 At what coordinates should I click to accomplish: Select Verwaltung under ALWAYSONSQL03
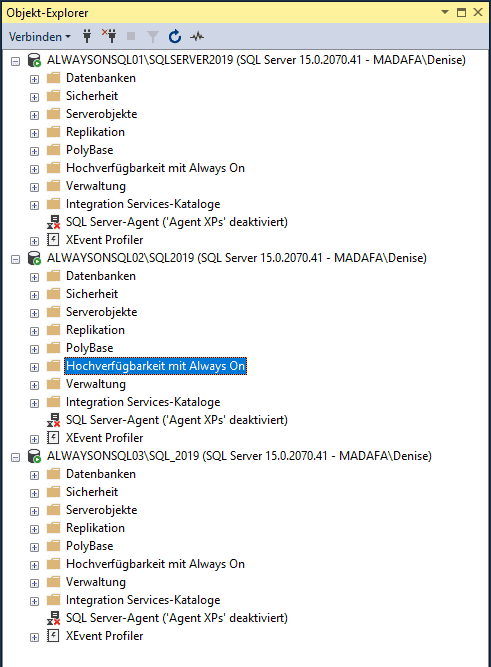coord(96,582)
